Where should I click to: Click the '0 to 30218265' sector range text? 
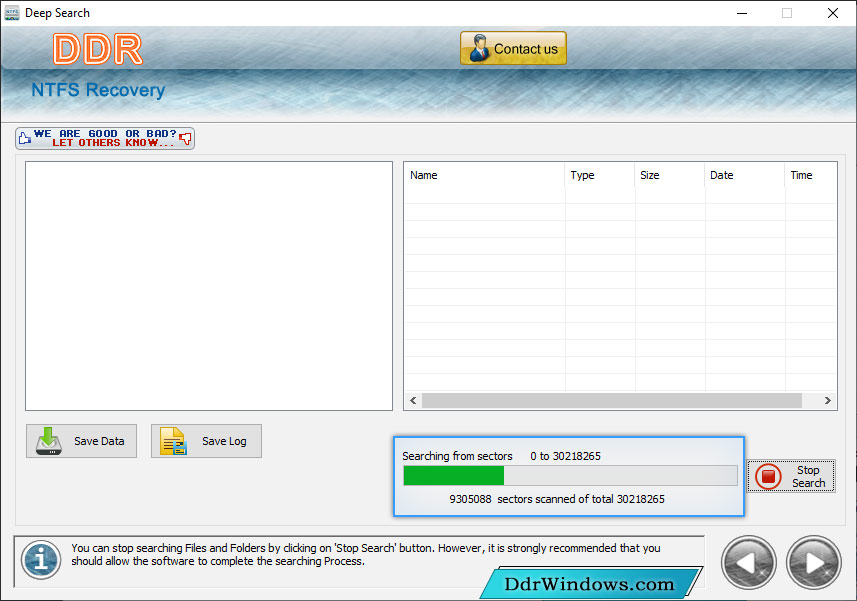point(565,456)
